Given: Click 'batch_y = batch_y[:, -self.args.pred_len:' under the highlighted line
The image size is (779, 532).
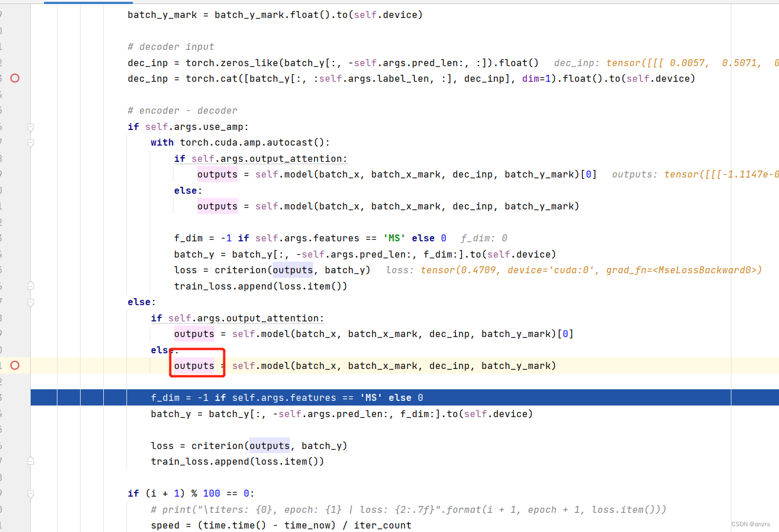Looking at the screenshot, I should click(342, 414).
